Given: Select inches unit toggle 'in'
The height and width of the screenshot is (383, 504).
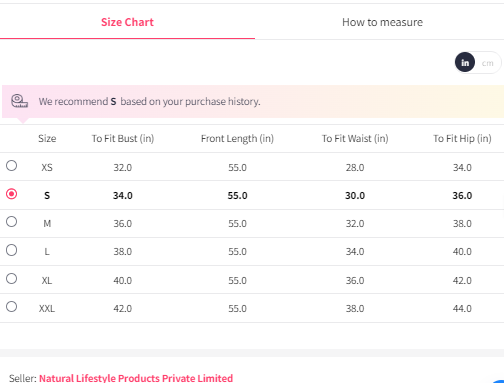Looking at the screenshot, I should coord(465,62).
